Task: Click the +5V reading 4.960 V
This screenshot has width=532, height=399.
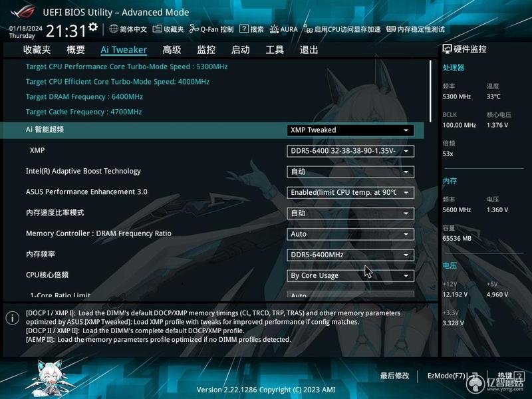Action: tap(497, 295)
